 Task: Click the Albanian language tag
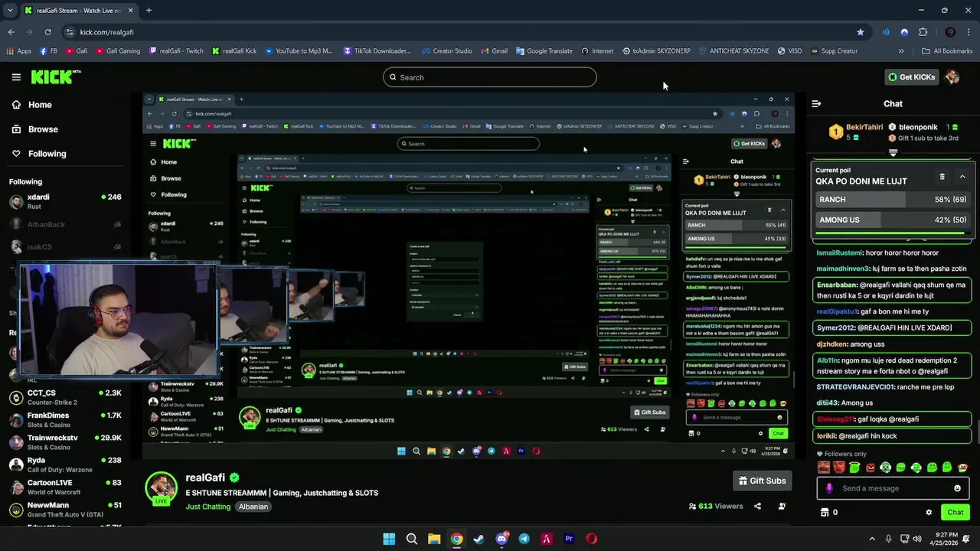pyautogui.click(x=253, y=507)
